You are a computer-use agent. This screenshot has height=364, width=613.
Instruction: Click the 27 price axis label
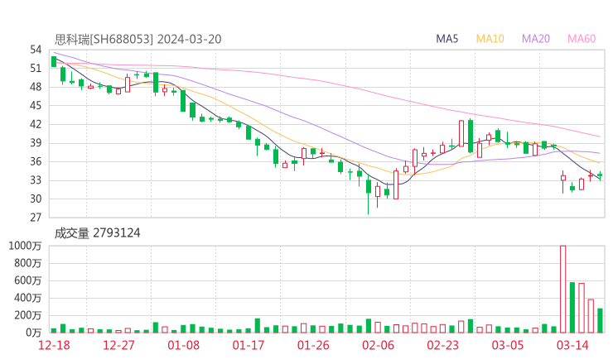pos(36,218)
